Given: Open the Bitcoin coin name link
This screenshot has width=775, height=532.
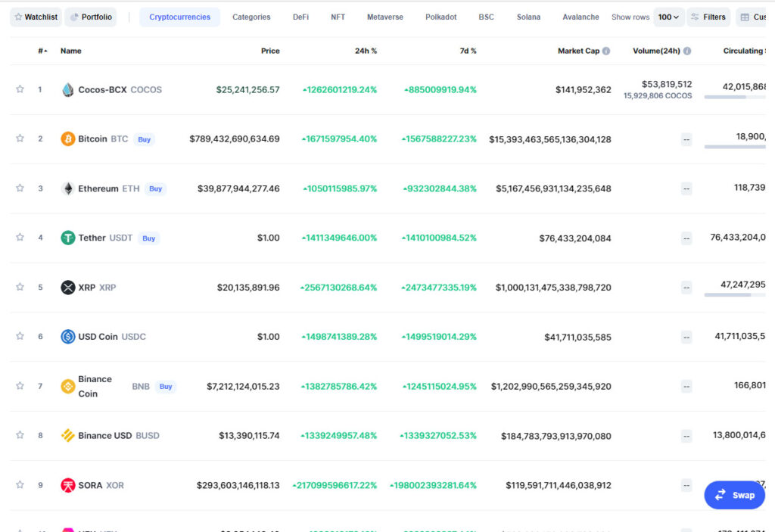Looking at the screenshot, I should pyautogui.click(x=92, y=139).
